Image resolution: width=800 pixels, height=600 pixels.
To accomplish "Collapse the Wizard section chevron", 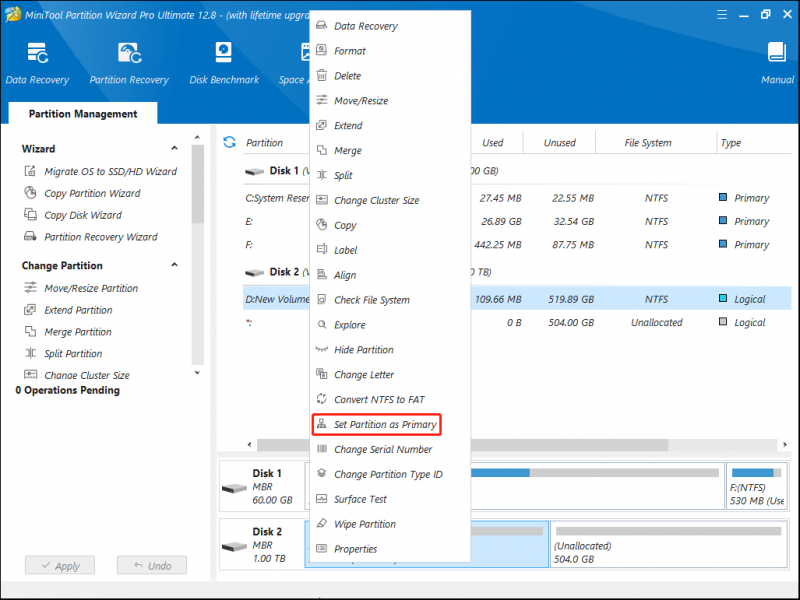I will (174, 148).
